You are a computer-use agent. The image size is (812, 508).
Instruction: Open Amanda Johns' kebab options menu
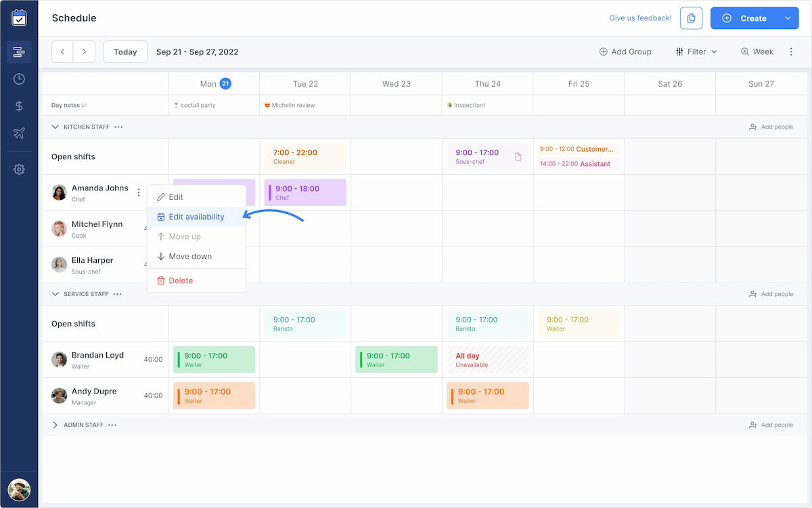[139, 192]
